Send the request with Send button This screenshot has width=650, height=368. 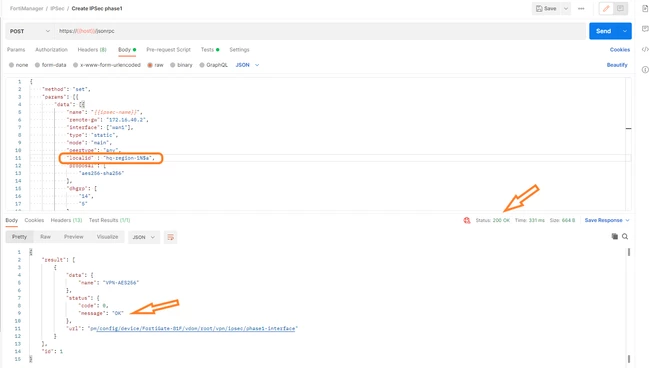604,31
